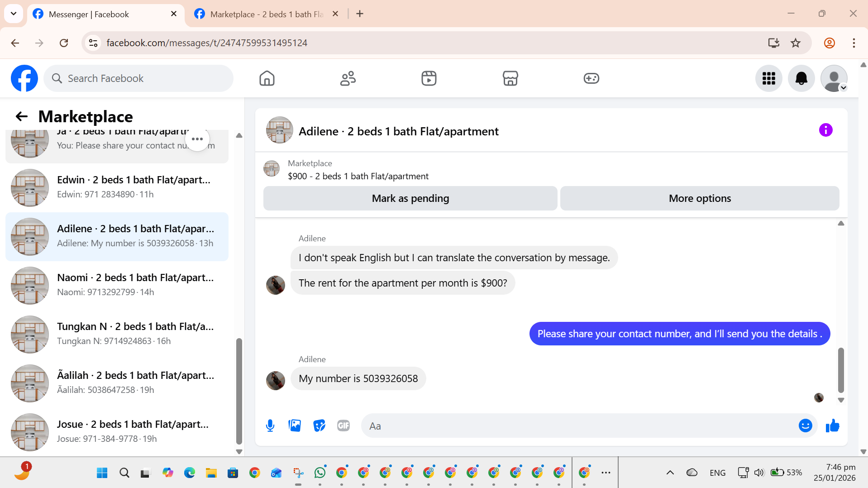The image size is (868, 488).
Task: Switch to the Marketplace browser tab
Action: (267, 14)
